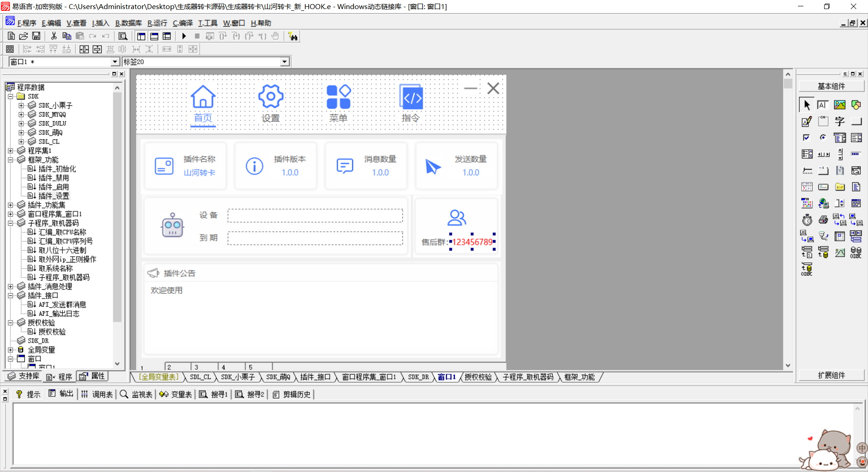Select the picture box component icon
Viewport: 868px width, 472px height.
[840, 105]
